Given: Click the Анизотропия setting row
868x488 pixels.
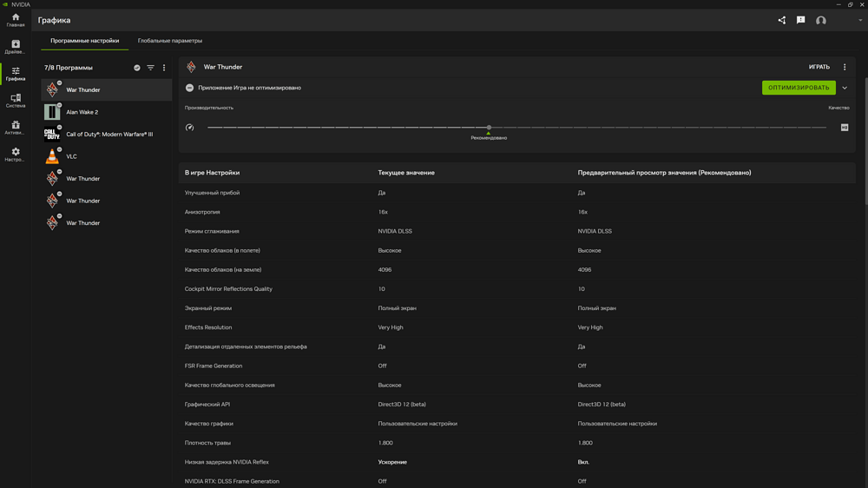Looking at the screenshot, I should (x=517, y=212).
